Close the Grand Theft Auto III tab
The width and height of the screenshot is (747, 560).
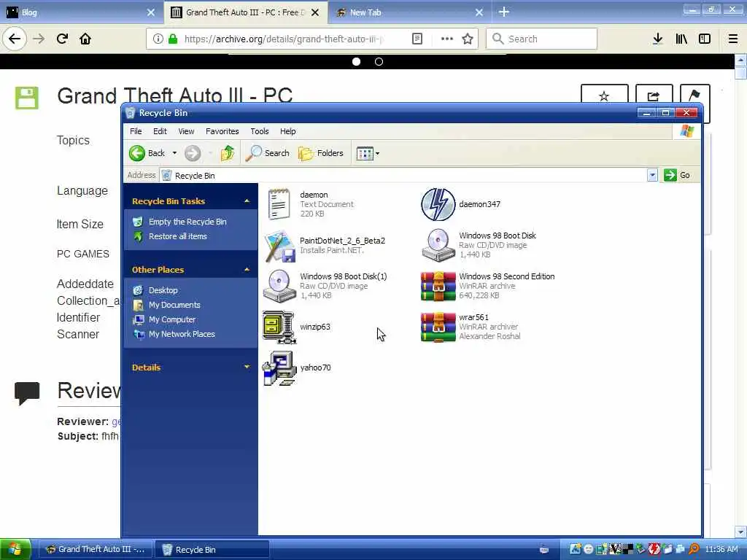click(315, 12)
